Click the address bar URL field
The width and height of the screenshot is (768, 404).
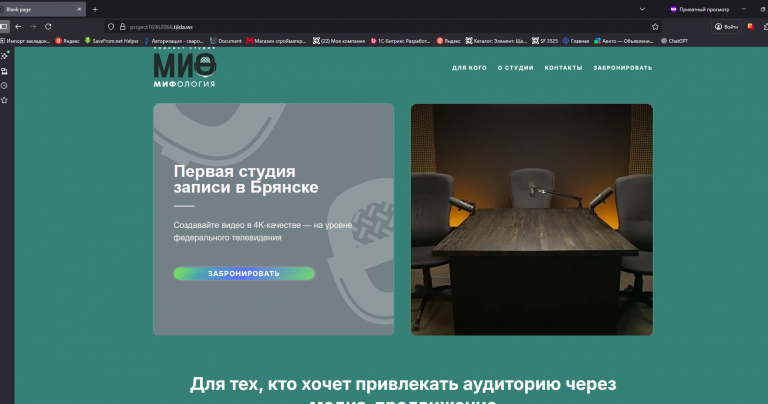[x=382, y=27]
